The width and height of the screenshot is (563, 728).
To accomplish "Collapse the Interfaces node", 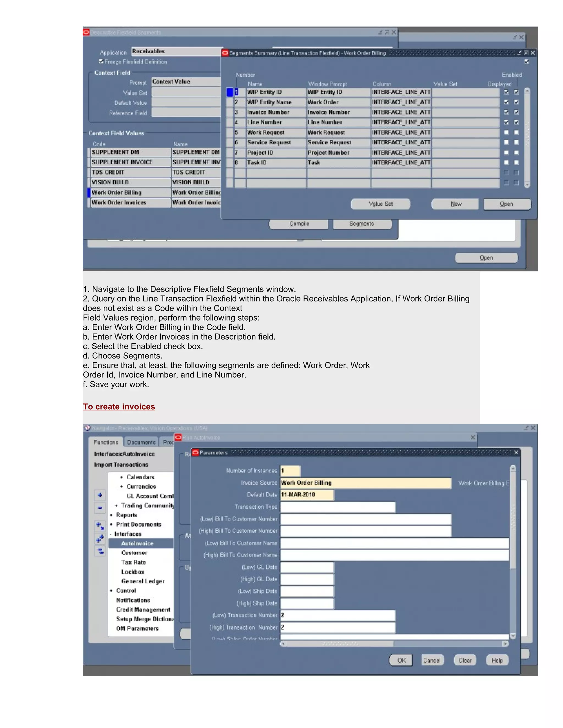I will coord(111,534).
